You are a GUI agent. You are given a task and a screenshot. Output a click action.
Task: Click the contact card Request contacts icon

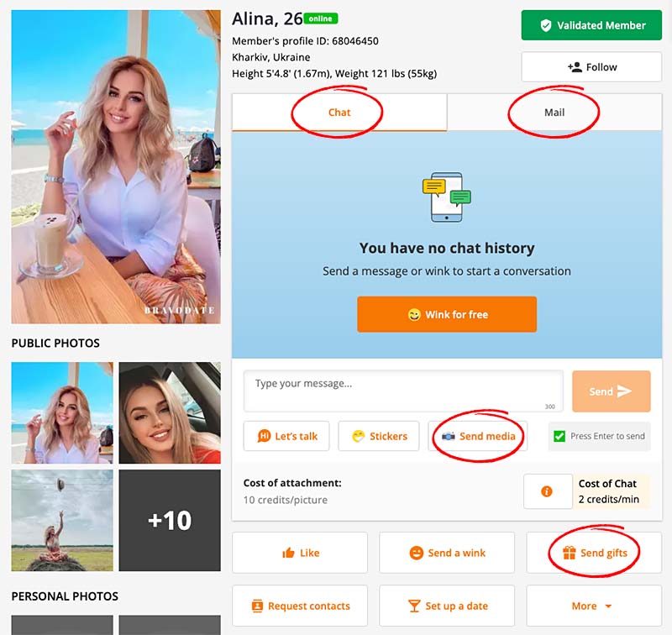click(x=257, y=606)
